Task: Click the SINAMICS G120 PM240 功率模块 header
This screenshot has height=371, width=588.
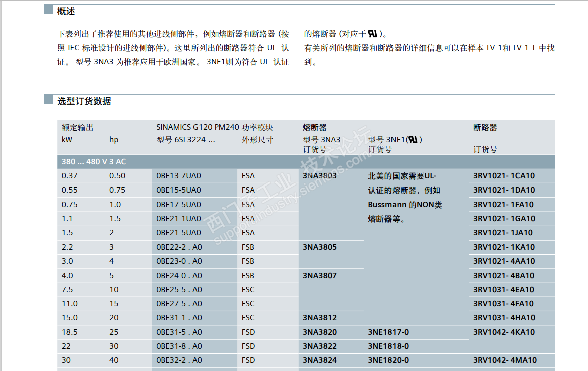Action: [215, 127]
